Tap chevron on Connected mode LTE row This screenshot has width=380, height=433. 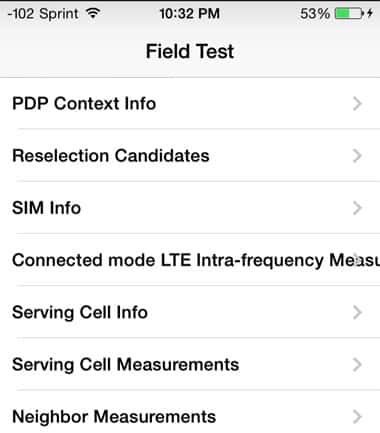click(357, 260)
